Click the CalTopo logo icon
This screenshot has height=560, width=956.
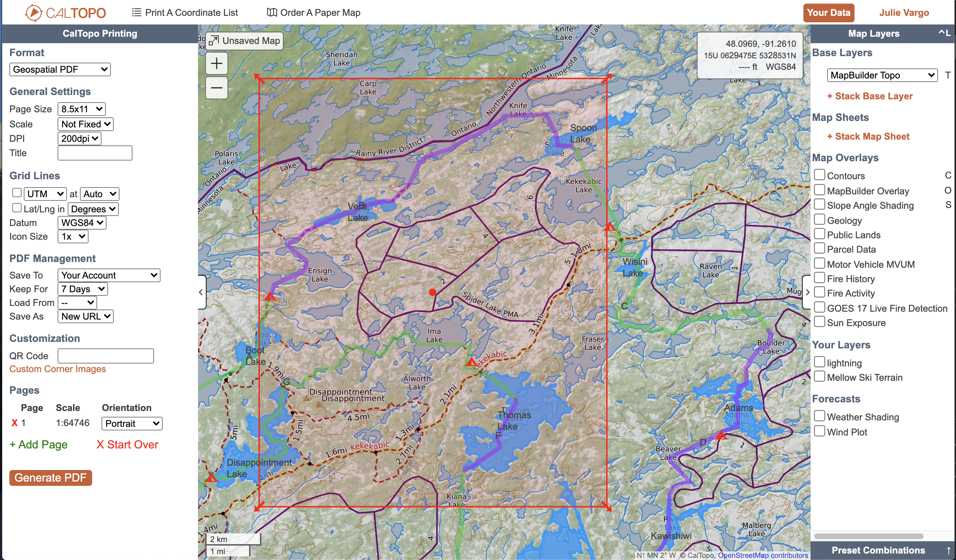33,13
